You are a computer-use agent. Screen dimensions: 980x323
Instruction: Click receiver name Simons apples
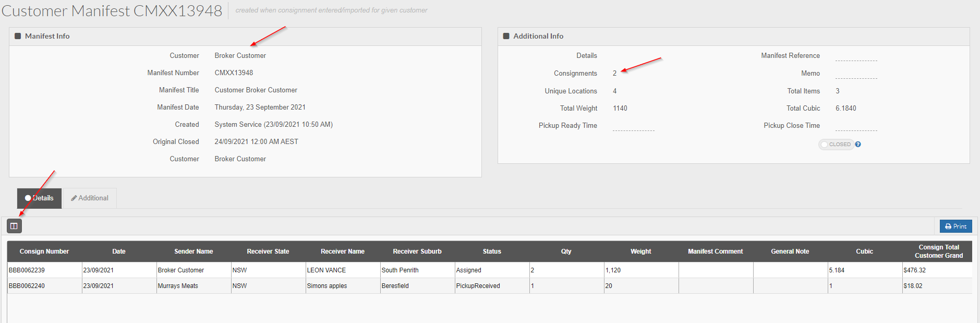click(x=343, y=286)
